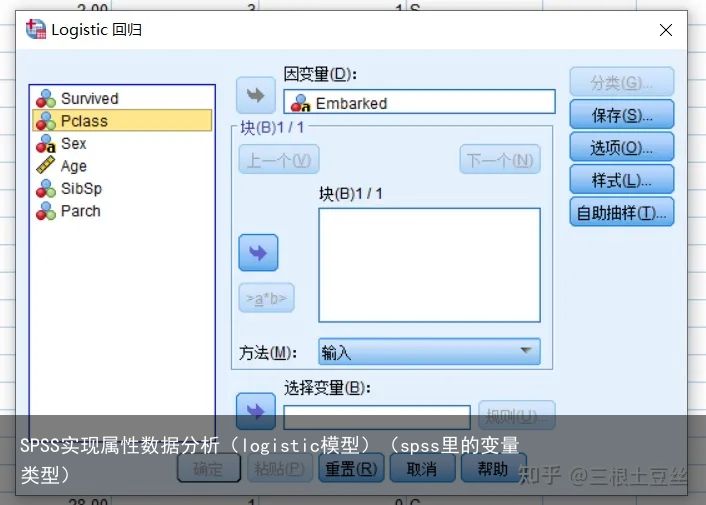Click the 重置(R) reset button
This screenshot has width=706, height=505.
(x=351, y=469)
